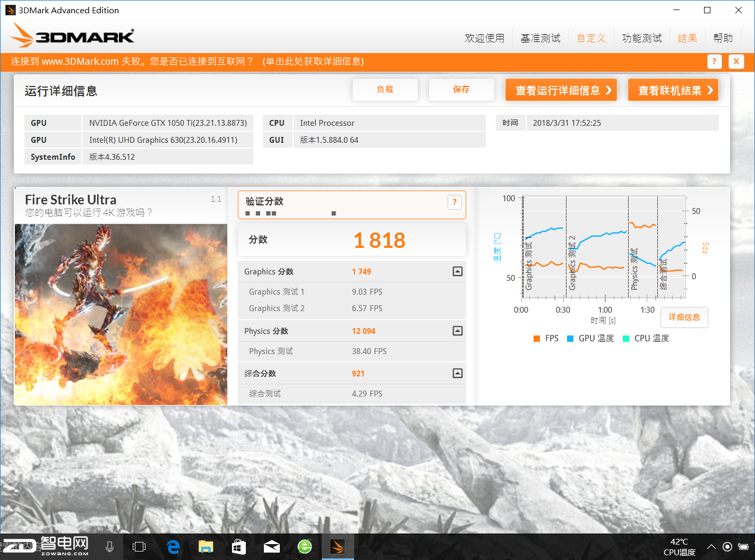Click the Fire Strike Ultra thumbnail image
The image size is (755, 560).
[x=121, y=315]
